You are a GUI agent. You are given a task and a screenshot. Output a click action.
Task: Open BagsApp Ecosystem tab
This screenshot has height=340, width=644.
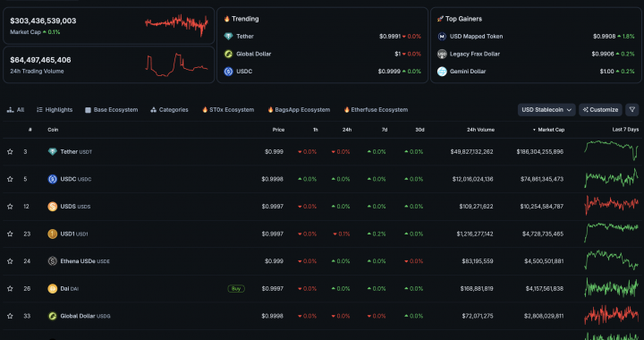(x=299, y=110)
